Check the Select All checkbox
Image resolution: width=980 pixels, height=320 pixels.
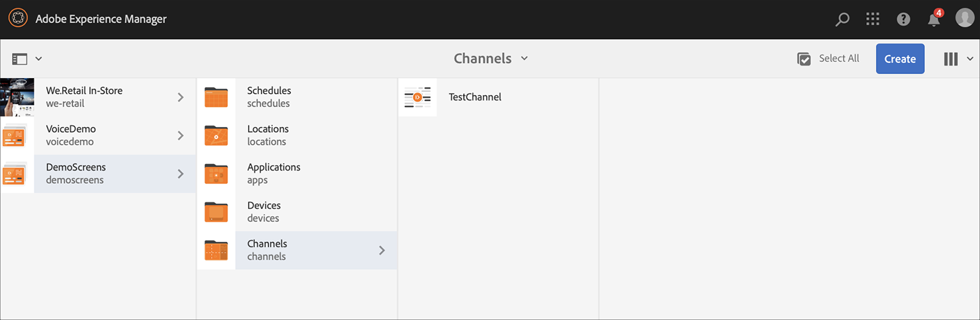(804, 59)
